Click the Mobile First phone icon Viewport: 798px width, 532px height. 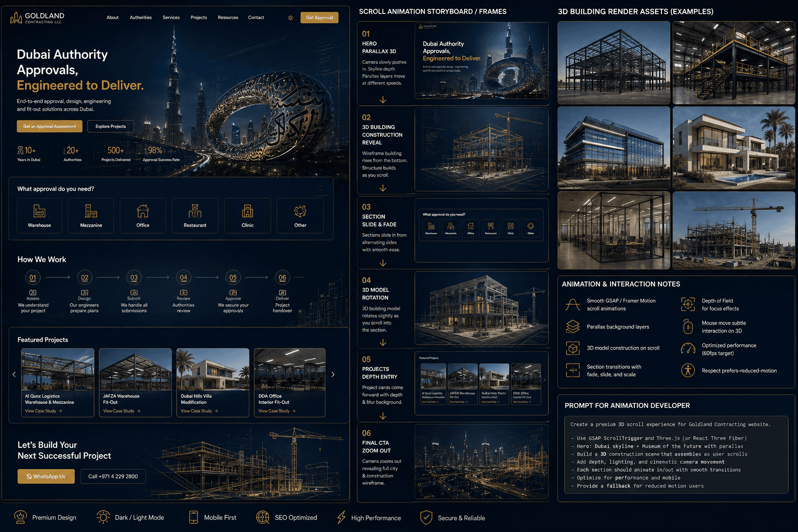(x=193, y=517)
